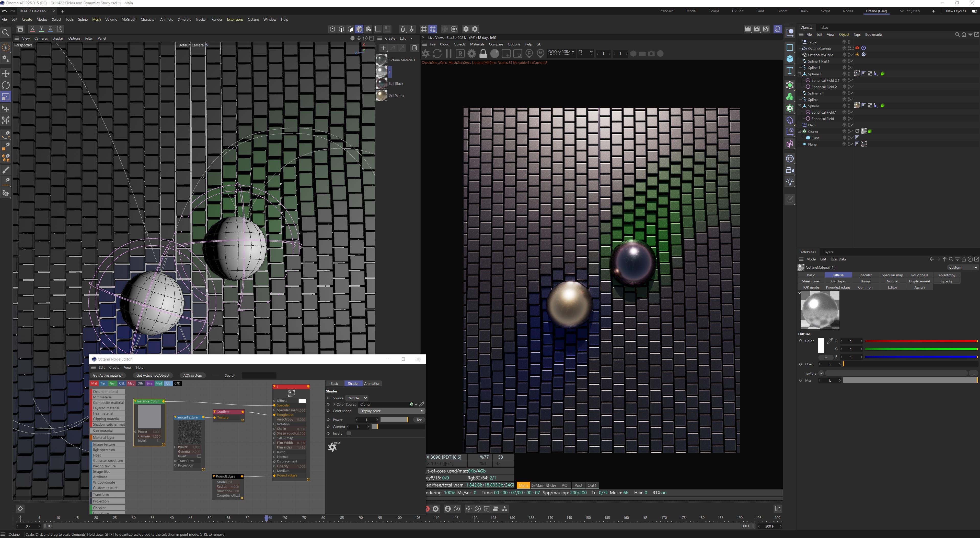Image resolution: width=980 pixels, height=538 pixels.
Task: Collapse the Cloner object tree
Action: (x=799, y=131)
